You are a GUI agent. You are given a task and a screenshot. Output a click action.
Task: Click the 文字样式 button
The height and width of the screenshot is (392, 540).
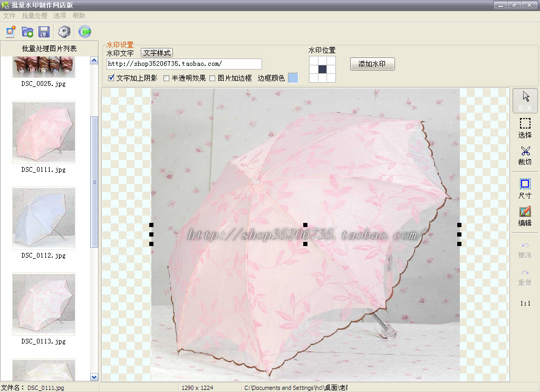(157, 53)
